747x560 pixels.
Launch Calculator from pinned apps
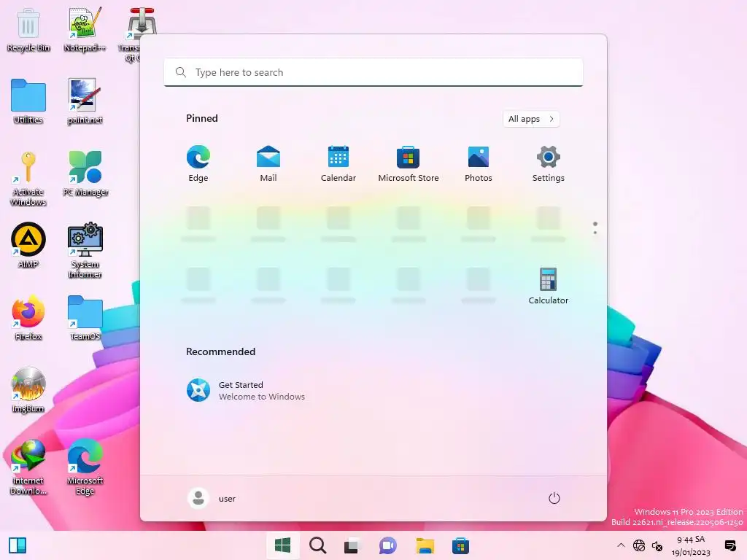(x=549, y=286)
